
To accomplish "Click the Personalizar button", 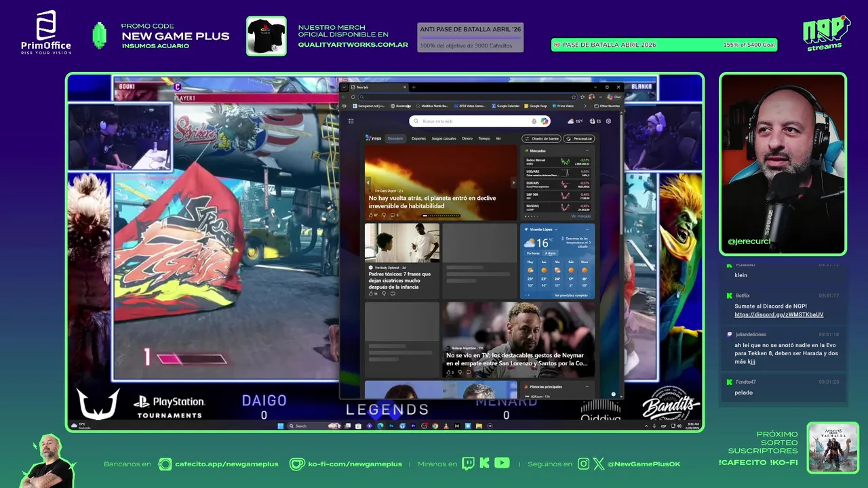I will [x=579, y=138].
